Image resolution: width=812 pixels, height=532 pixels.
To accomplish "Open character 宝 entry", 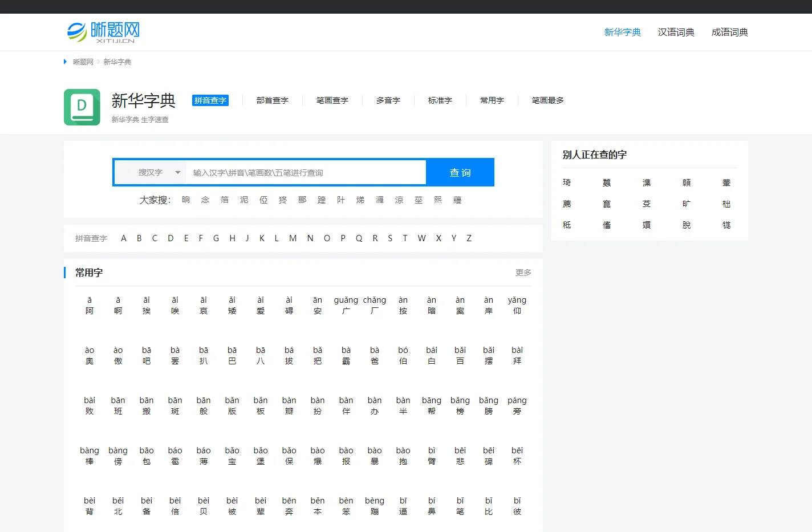I will pyautogui.click(x=232, y=456).
